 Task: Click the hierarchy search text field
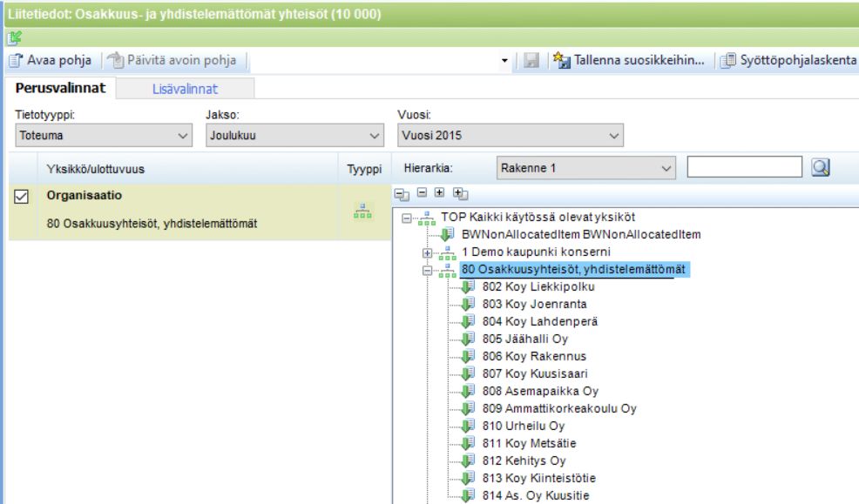745,167
